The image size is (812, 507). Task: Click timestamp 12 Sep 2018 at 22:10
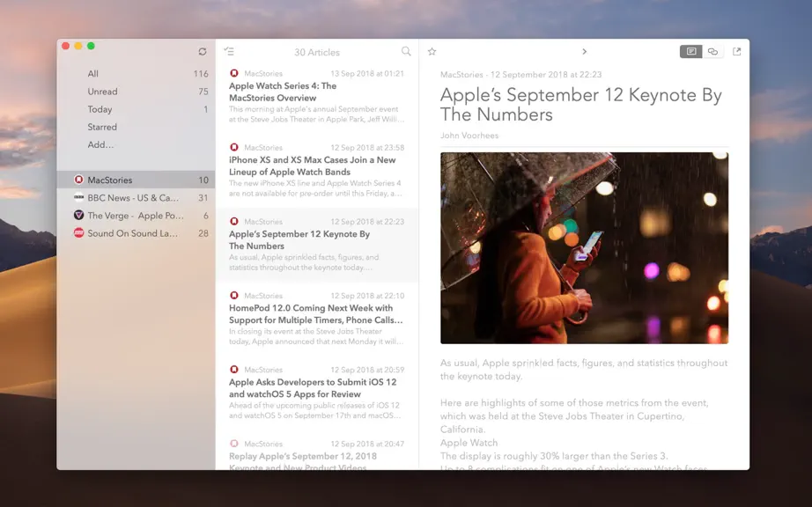pyautogui.click(x=367, y=296)
